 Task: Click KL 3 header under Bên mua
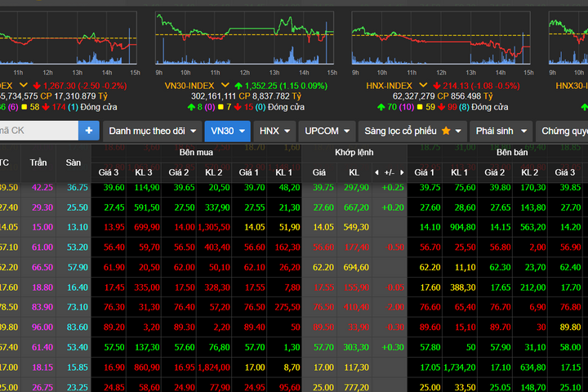pyautogui.click(x=144, y=172)
